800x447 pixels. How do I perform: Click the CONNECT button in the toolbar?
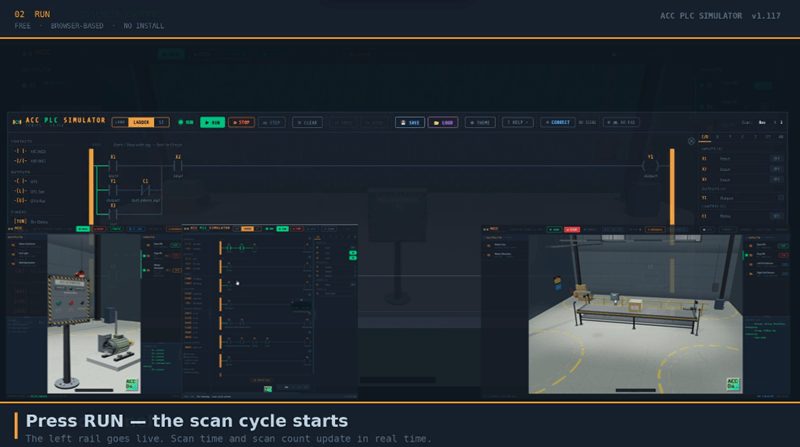[x=558, y=122]
